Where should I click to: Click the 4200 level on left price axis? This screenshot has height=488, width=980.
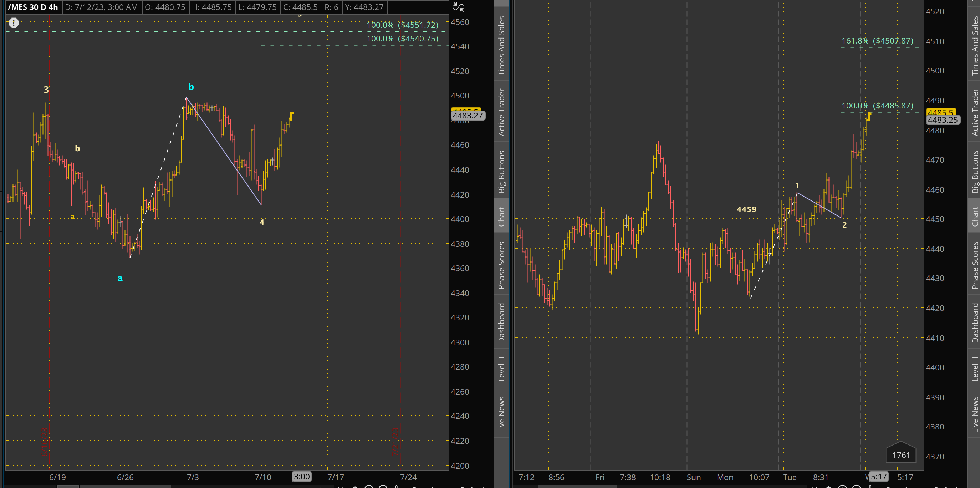pos(460,466)
